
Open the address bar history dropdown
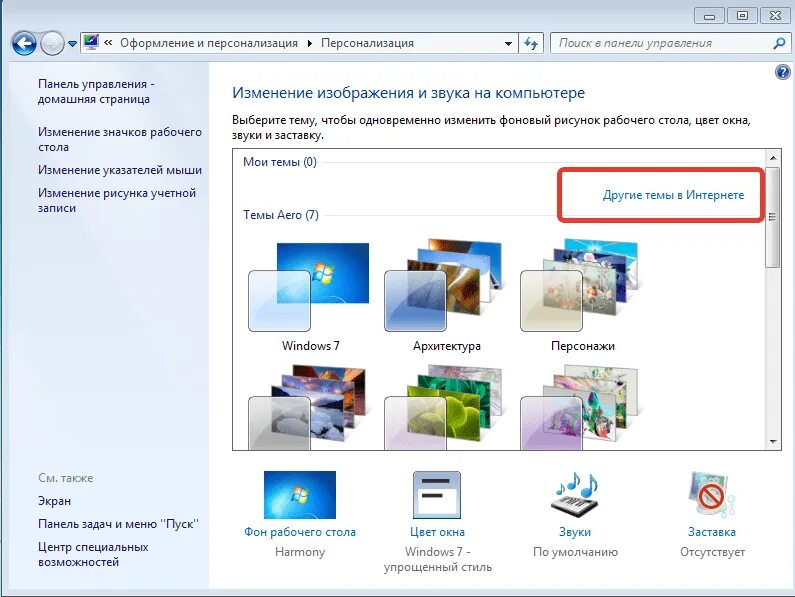(508, 44)
